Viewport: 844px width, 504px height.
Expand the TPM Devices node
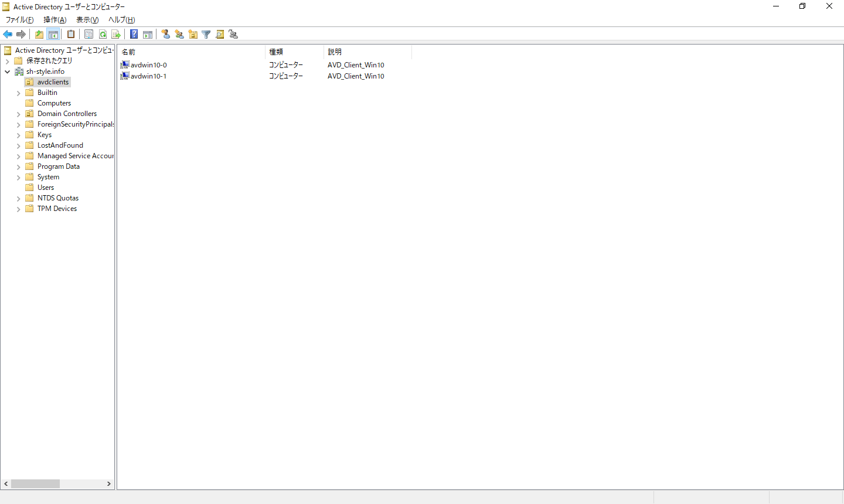pos(18,209)
